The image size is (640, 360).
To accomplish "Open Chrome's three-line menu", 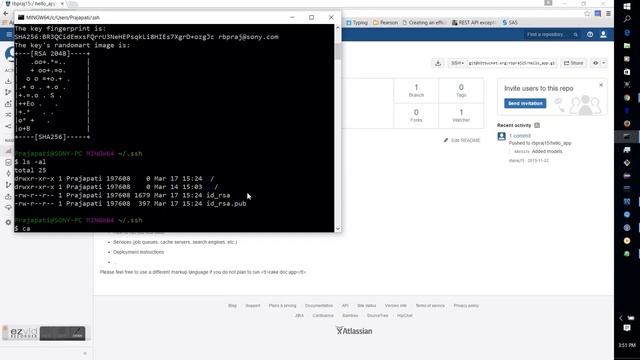I will point(608,13).
